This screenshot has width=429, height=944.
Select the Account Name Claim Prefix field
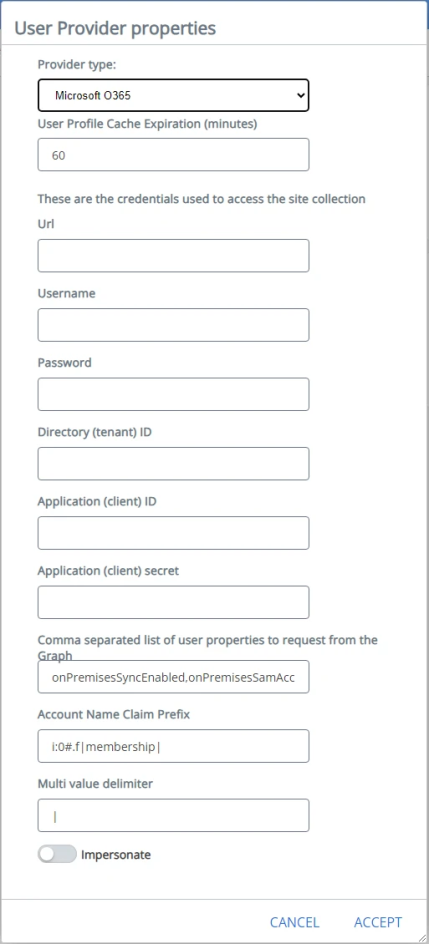pyautogui.click(x=173, y=747)
